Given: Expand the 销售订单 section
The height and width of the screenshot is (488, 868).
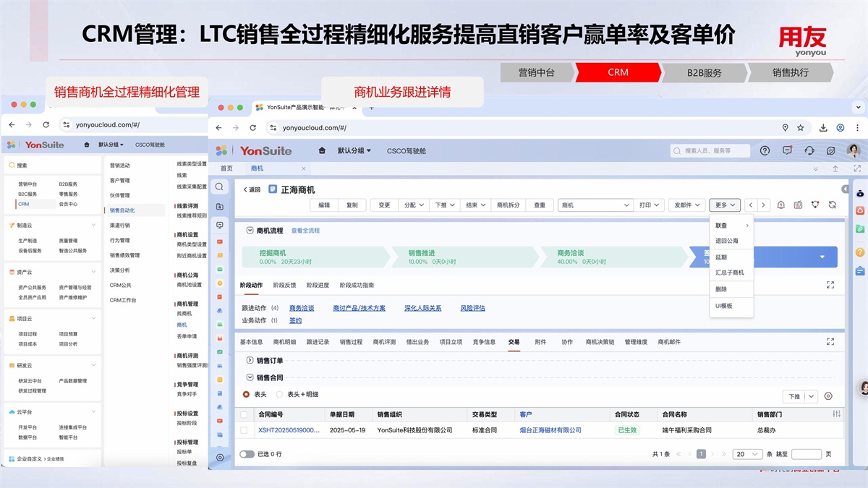Looking at the screenshot, I should tap(250, 360).
